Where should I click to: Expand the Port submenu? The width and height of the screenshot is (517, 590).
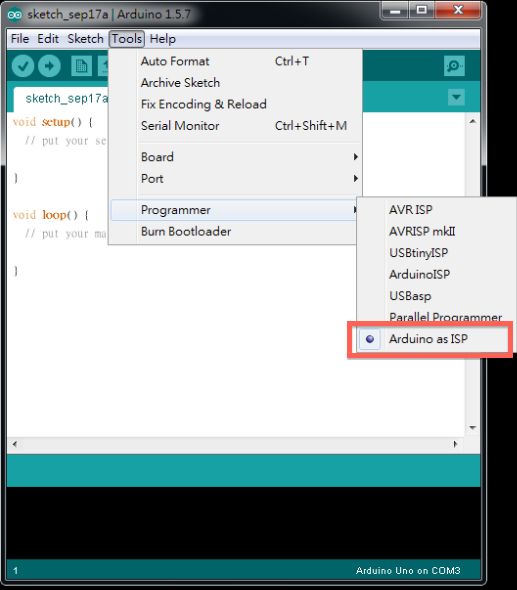235,178
